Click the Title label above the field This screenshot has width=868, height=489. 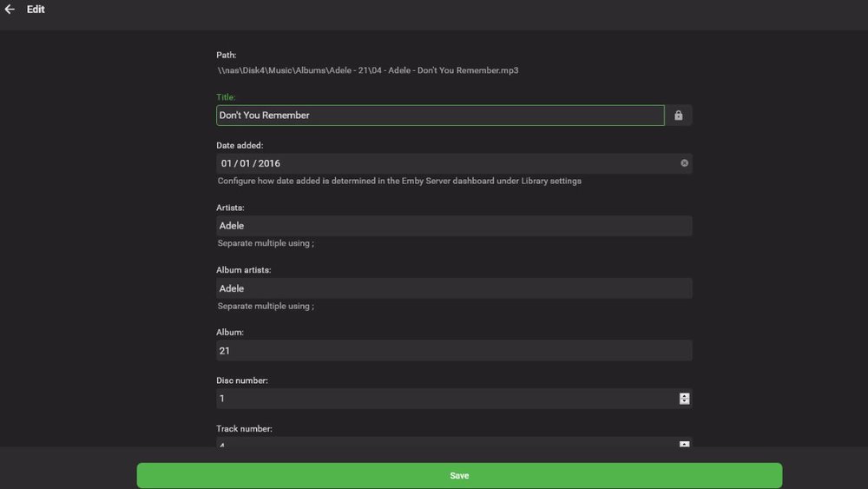click(226, 97)
